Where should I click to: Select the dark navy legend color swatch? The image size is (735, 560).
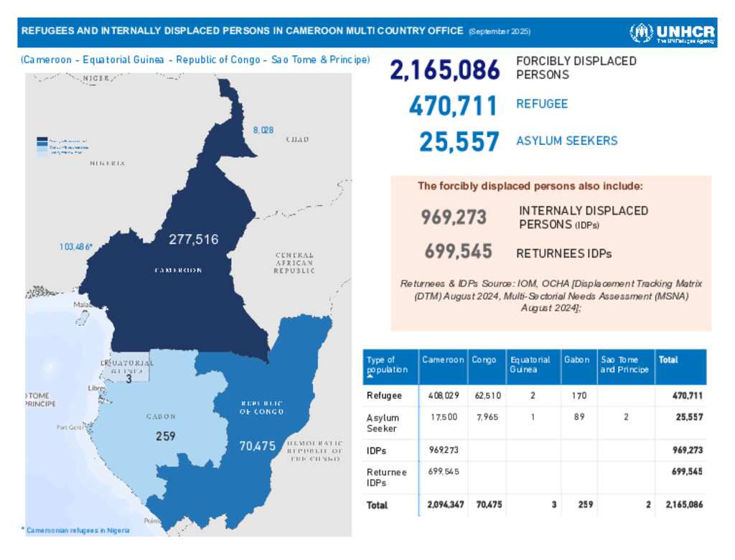[42, 141]
